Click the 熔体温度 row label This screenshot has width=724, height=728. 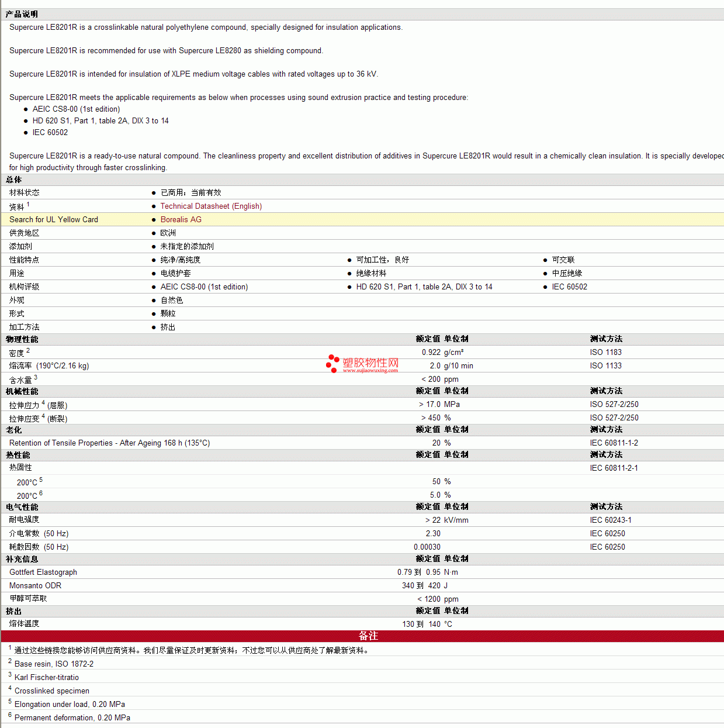(25, 623)
